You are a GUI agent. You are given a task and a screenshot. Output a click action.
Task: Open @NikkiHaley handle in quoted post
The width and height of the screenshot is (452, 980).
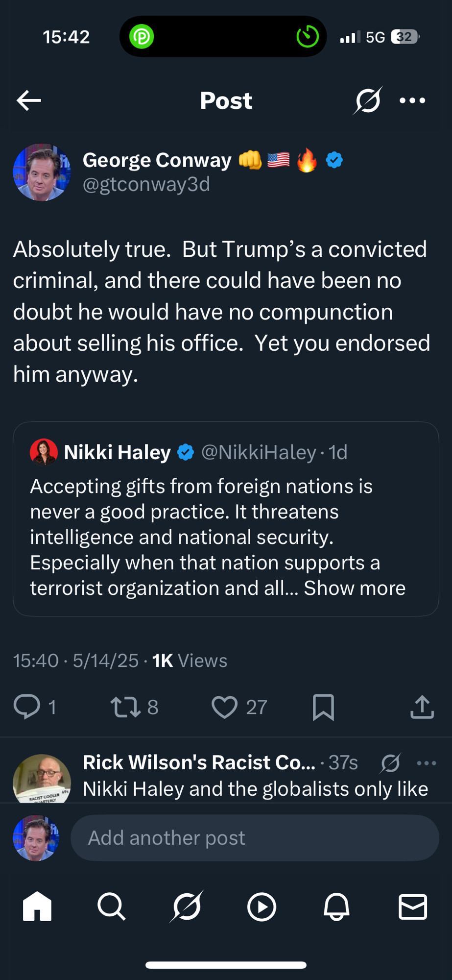point(259,452)
